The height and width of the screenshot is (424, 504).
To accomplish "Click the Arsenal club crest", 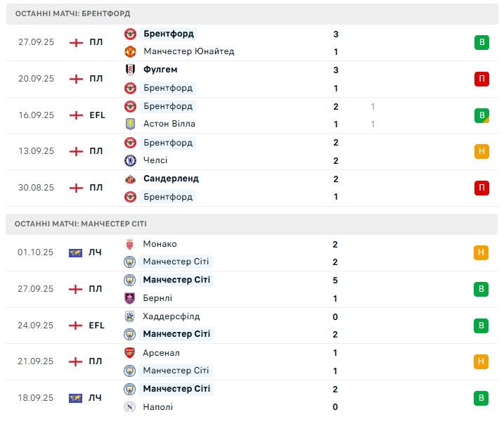I will [130, 353].
